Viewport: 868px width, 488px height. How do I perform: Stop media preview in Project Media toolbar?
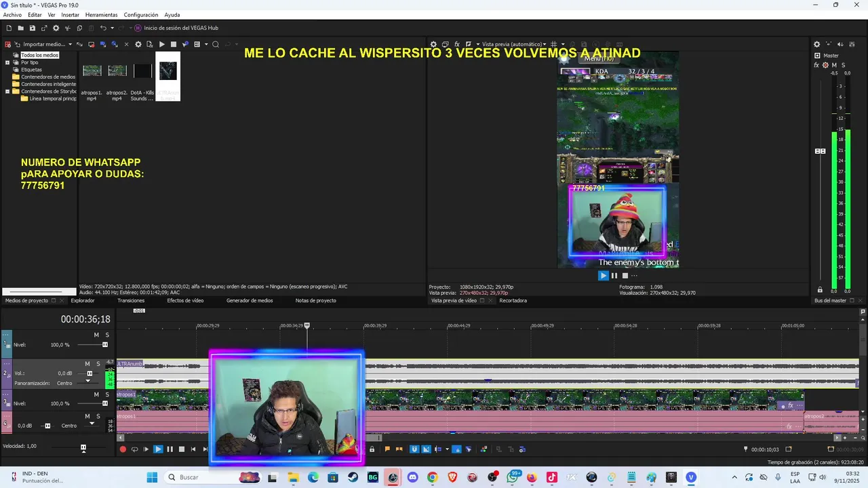[x=173, y=44]
